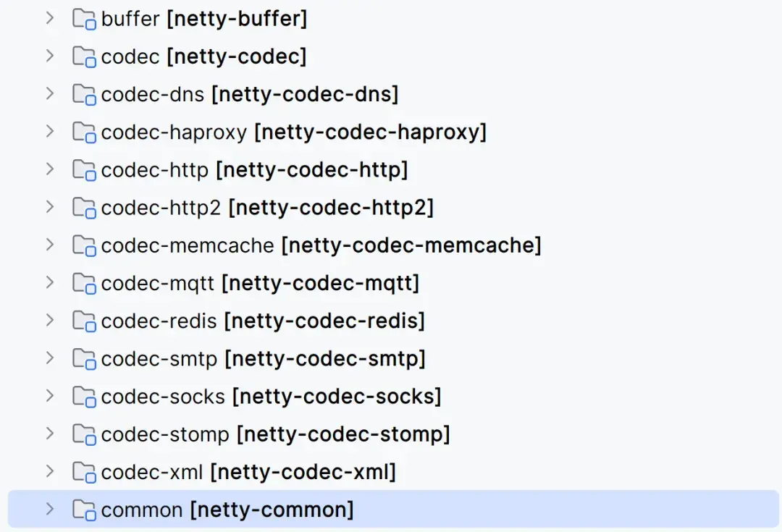The height and width of the screenshot is (532, 782).
Task: Click the codec-redis module folder icon
Action: 84,321
